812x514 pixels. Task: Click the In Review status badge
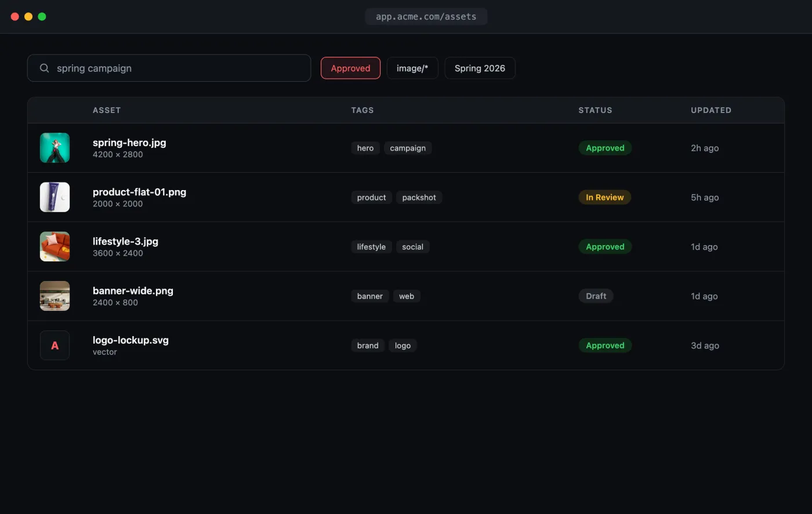[604, 197]
